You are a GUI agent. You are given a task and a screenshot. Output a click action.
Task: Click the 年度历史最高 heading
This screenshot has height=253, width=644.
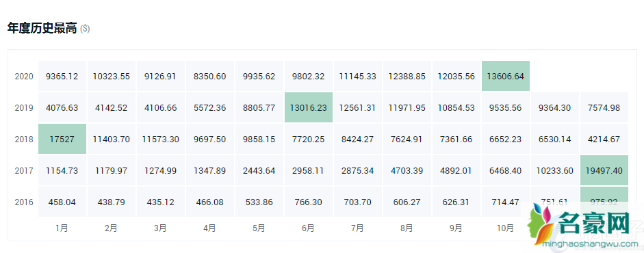click(42, 28)
